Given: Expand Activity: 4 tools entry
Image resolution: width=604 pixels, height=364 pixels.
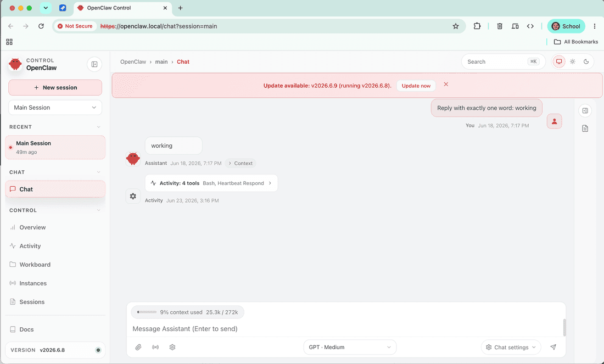Looking at the screenshot, I should tap(211, 183).
